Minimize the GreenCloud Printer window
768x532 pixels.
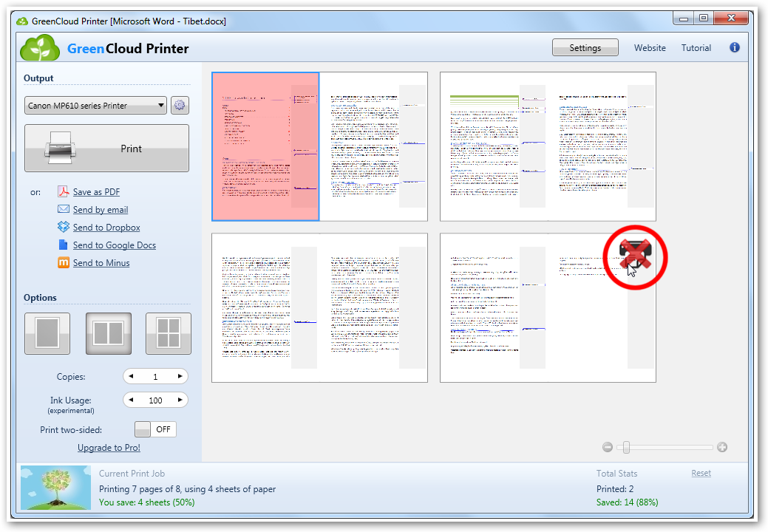tap(683, 18)
